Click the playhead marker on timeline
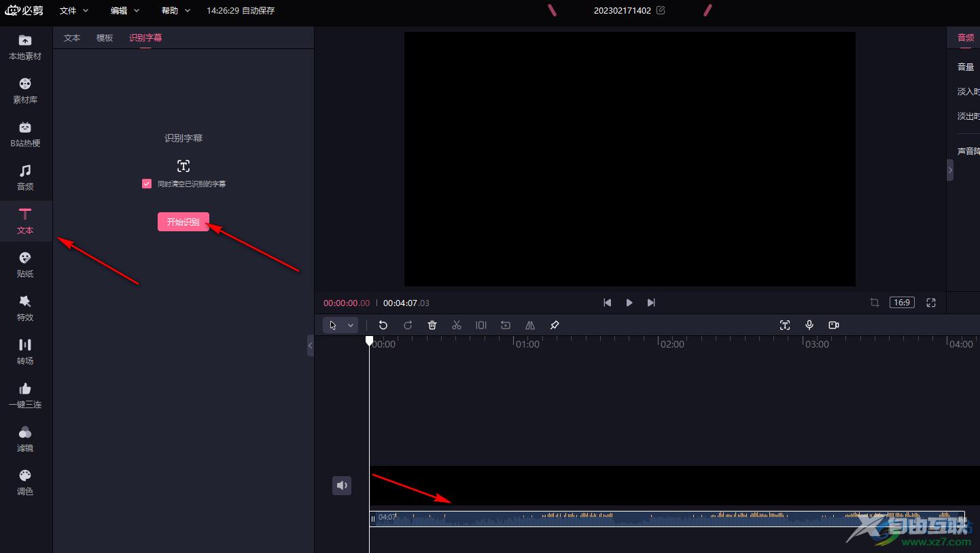 (x=369, y=340)
